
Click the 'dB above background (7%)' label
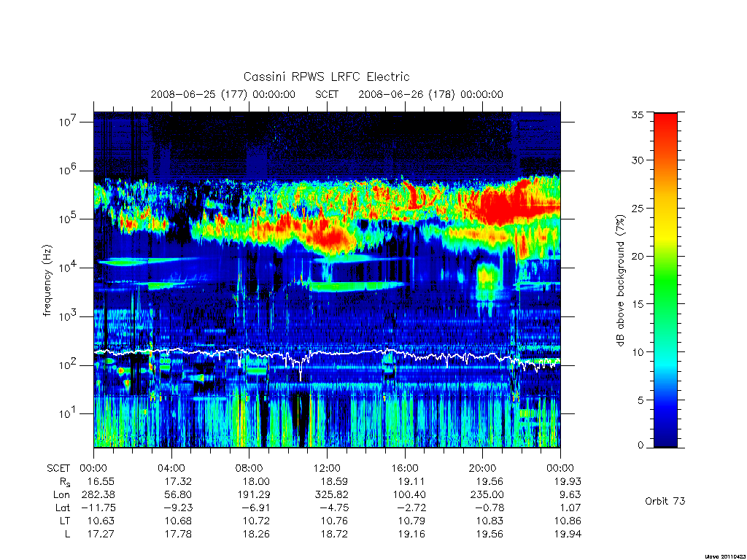click(x=620, y=281)
